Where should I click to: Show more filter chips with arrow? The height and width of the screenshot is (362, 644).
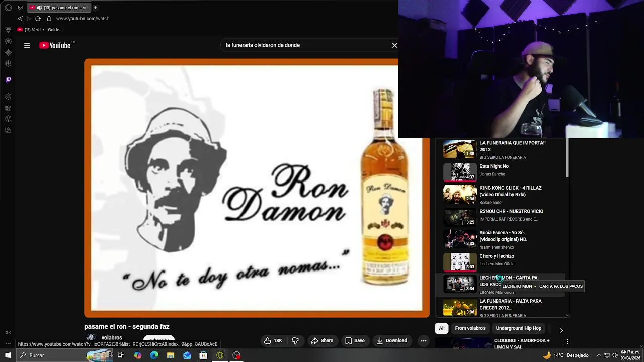tap(561, 330)
